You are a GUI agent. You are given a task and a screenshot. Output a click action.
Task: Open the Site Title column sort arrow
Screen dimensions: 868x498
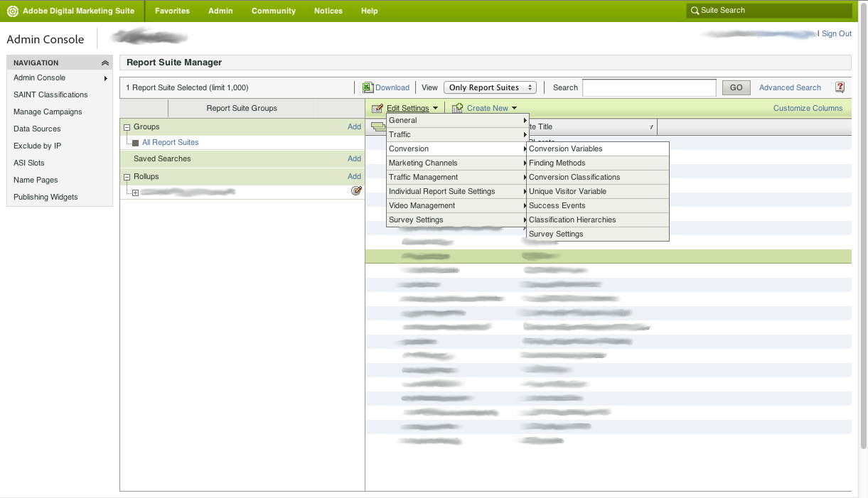point(652,127)
